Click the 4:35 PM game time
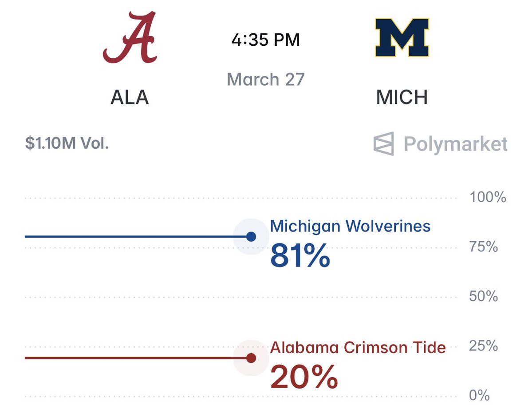Image resolution: width=532 pixels, height=406 pixels. tap(266, 40)
